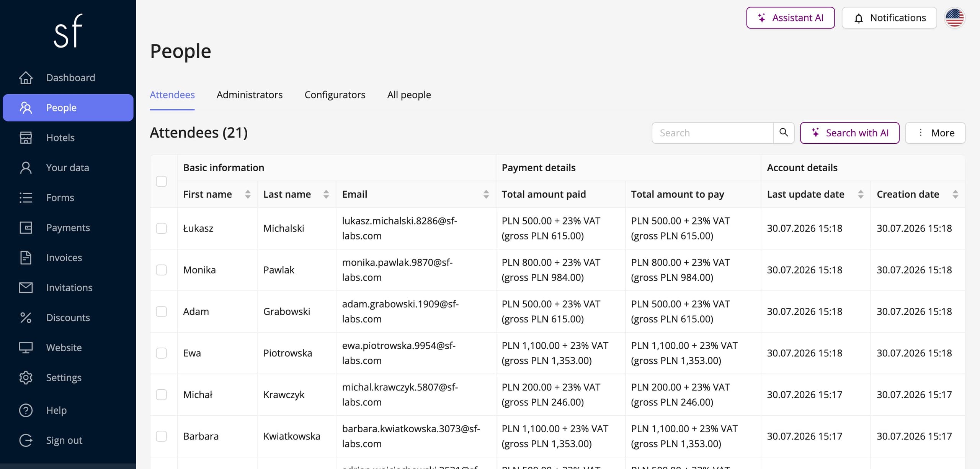This screenshot has height=469, width=980.
Task: Click the Payment details group header
Action: tap(539, 167)
